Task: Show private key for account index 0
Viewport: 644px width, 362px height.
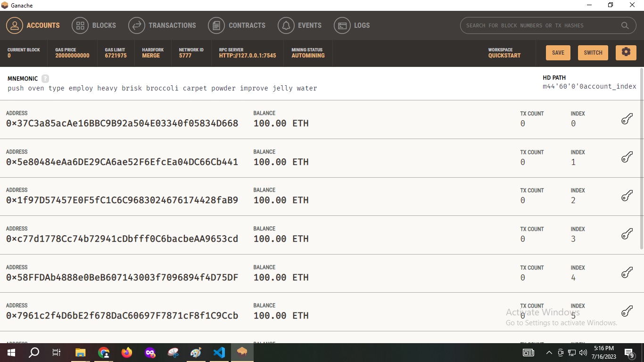Action: pos(627,118)
